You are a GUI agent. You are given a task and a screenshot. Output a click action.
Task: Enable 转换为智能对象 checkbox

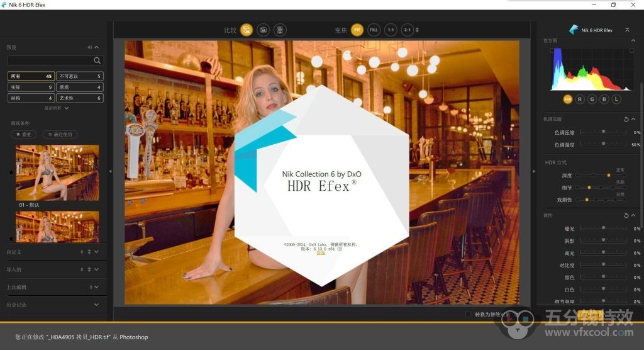(468, 314)
